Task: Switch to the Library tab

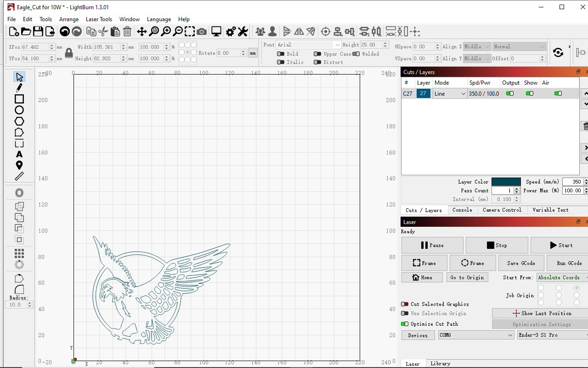Action: click(440, 363)
